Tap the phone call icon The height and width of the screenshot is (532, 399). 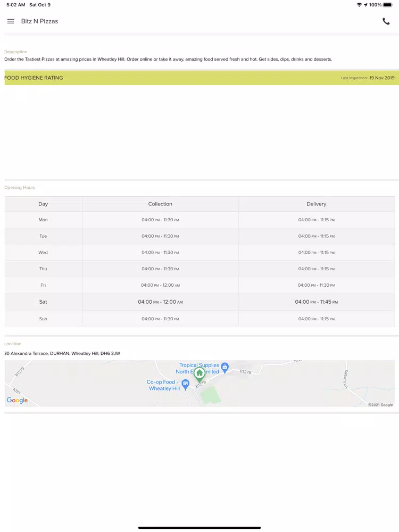tap(386, 21)
